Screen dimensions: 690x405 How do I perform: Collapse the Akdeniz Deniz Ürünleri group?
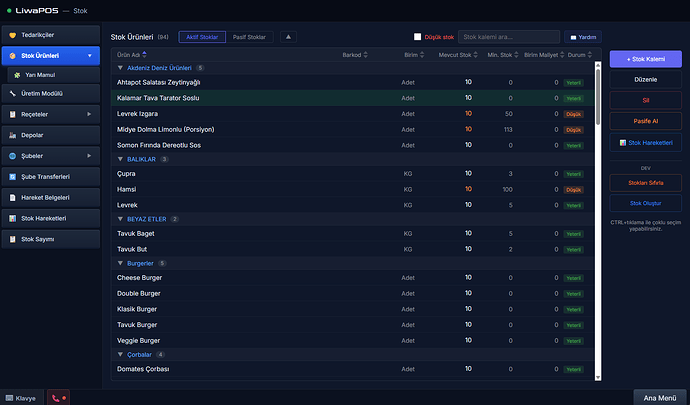coord(121,67)
